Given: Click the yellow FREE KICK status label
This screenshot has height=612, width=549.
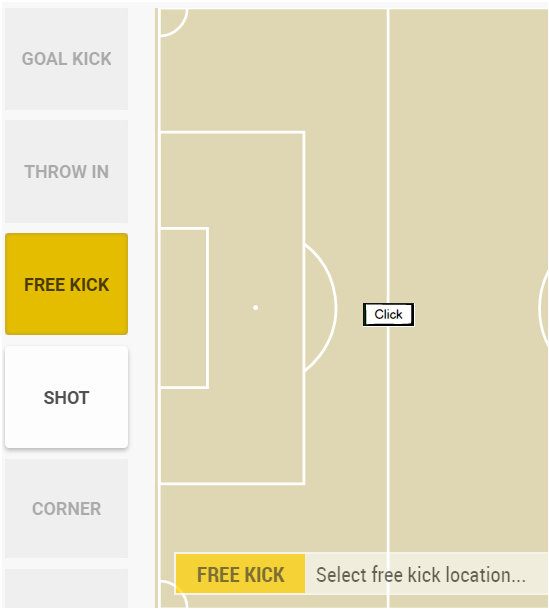Looking at the screenshot, I should pyautogui.click(x=240, y=574).
